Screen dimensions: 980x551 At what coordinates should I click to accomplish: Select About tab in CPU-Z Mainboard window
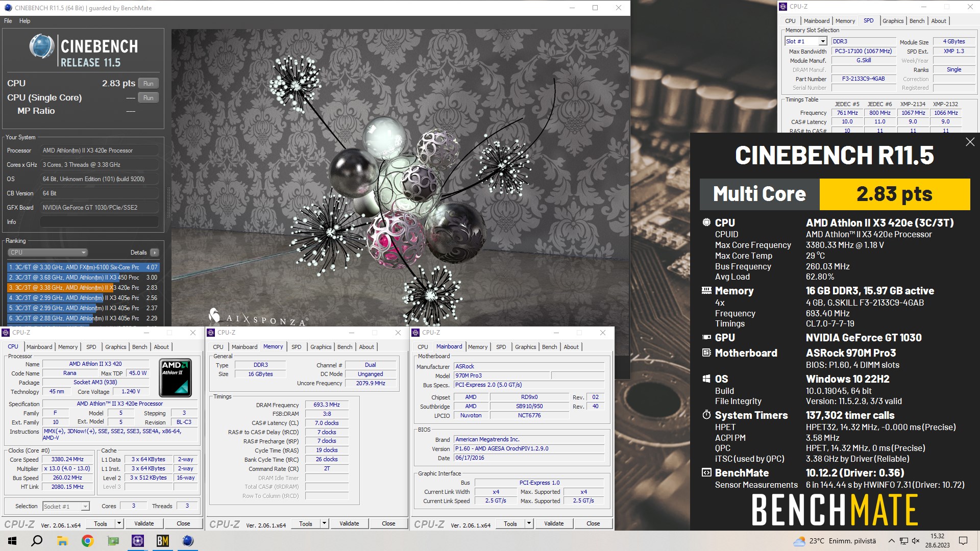pos(571,347)
